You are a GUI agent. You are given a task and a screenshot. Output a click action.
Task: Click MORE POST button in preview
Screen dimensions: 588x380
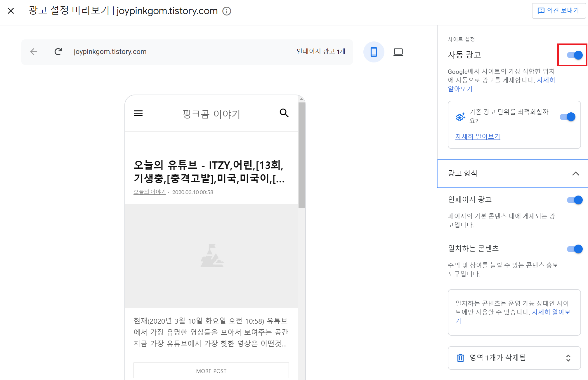pyautogui.click(x=211, y=371)
